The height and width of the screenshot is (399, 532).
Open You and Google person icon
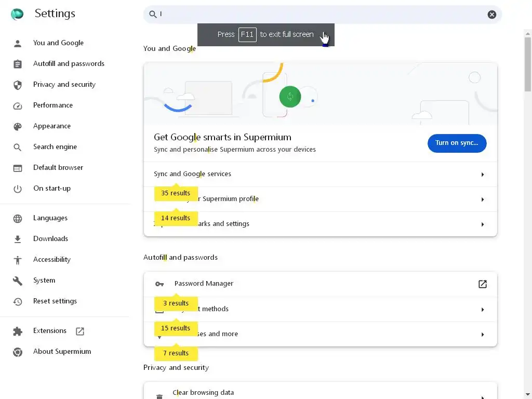point(18,43)
